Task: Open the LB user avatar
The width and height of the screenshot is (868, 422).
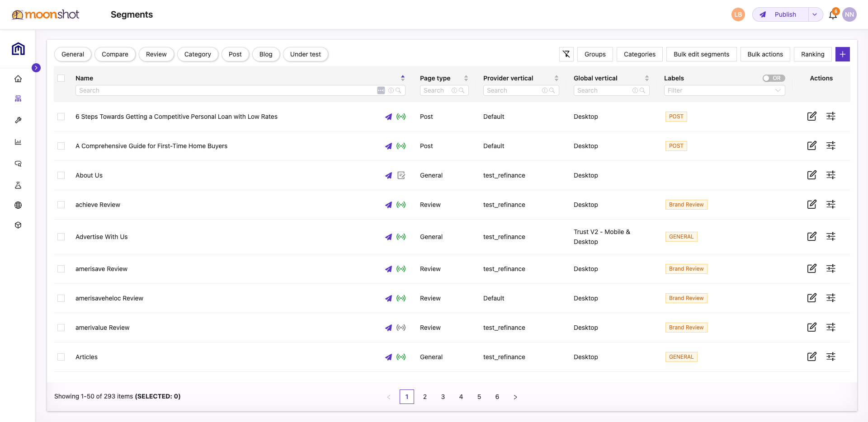Action: pos(738,14)
